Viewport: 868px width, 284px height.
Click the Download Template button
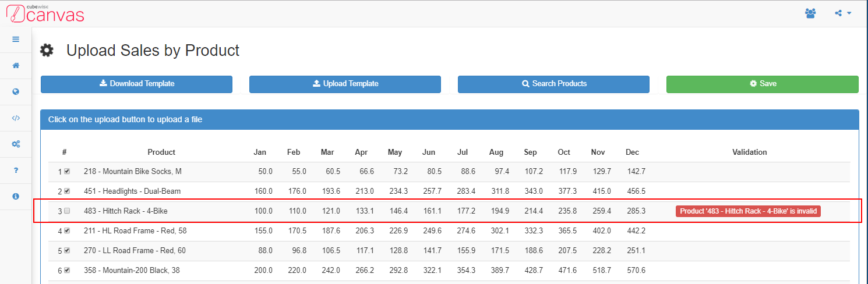tap(136, 84)
